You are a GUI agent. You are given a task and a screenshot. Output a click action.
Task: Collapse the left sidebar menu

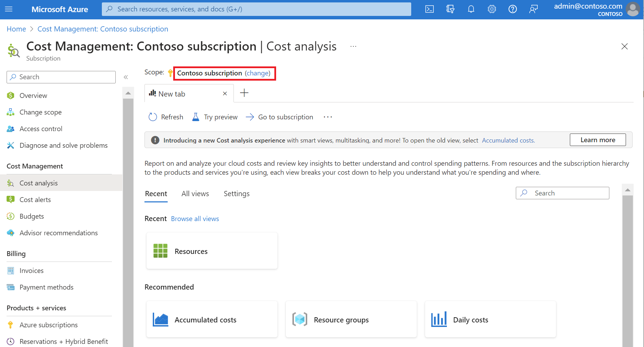[x=126, y=77]
